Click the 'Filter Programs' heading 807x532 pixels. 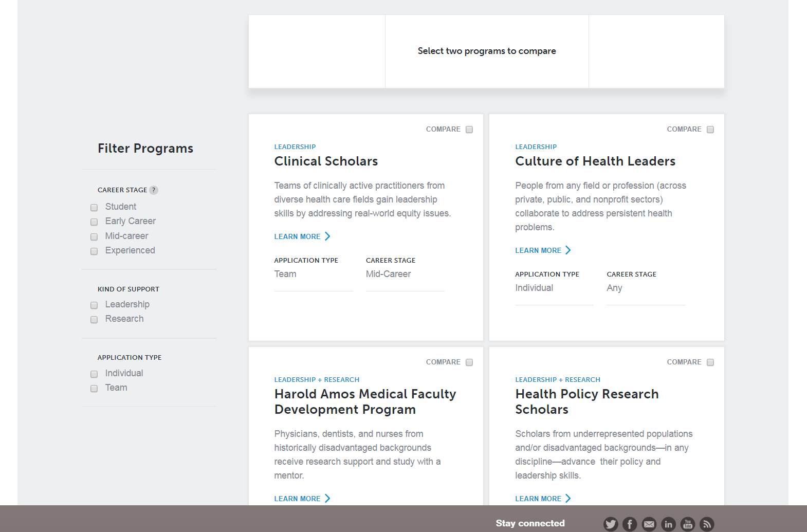pyautogui.click(x=145, y=149)
